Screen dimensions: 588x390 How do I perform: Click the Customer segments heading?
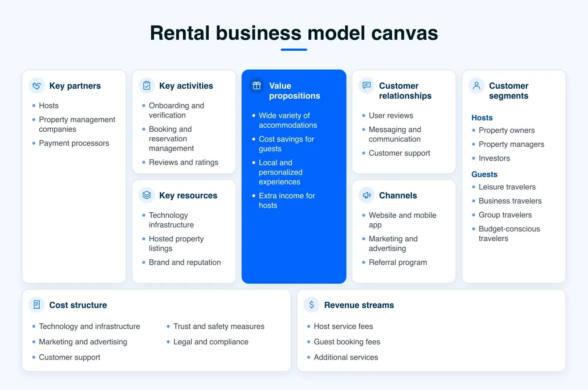tap(509, 91)
